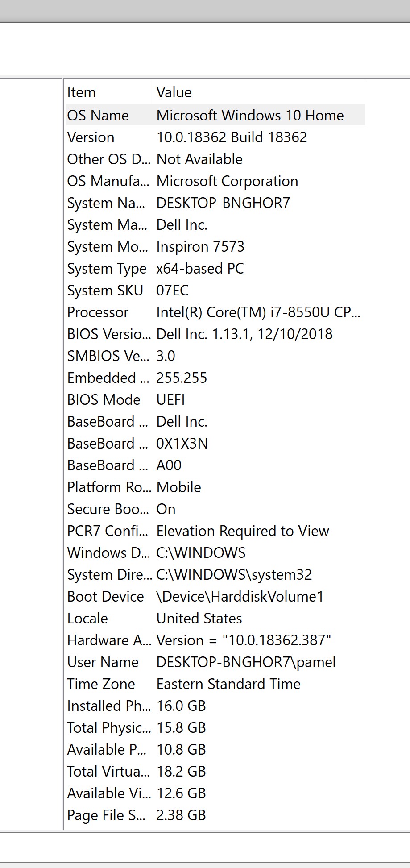Image resolution: width=410 pixels, height=868 pixels.
Task: Select the Time Zone row
Action: point(215,684)
